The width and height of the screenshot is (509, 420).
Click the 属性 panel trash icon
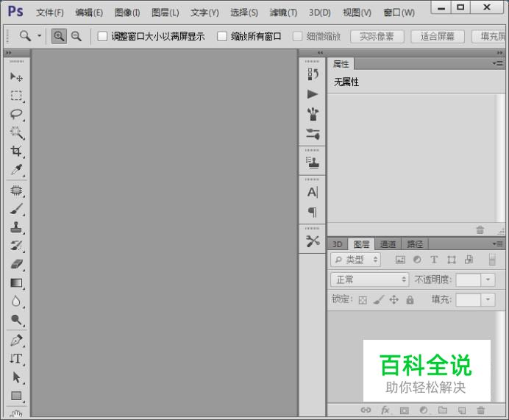click(x=480, y=230)
